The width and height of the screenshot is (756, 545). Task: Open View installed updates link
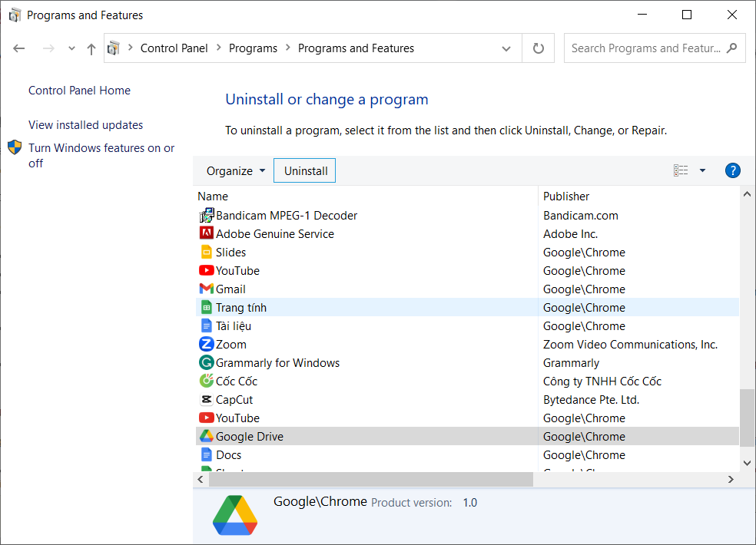[x=86, y=125]
